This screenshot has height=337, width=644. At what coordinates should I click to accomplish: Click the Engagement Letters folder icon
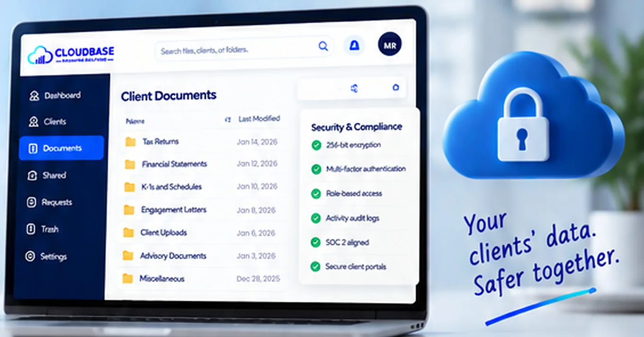(x=129, y=210)
